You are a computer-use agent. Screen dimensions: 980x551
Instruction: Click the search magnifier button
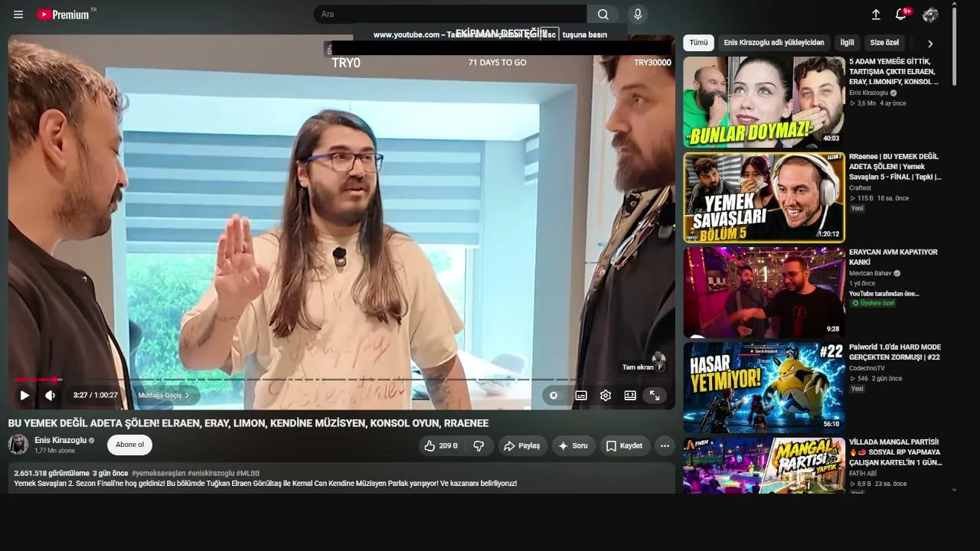(603, 15)
